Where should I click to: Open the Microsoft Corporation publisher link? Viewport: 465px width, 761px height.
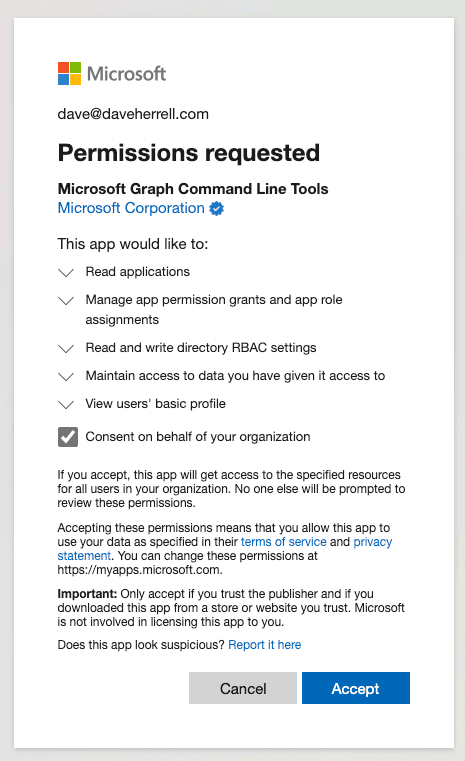pyautogui.click(x=131, y=208)
